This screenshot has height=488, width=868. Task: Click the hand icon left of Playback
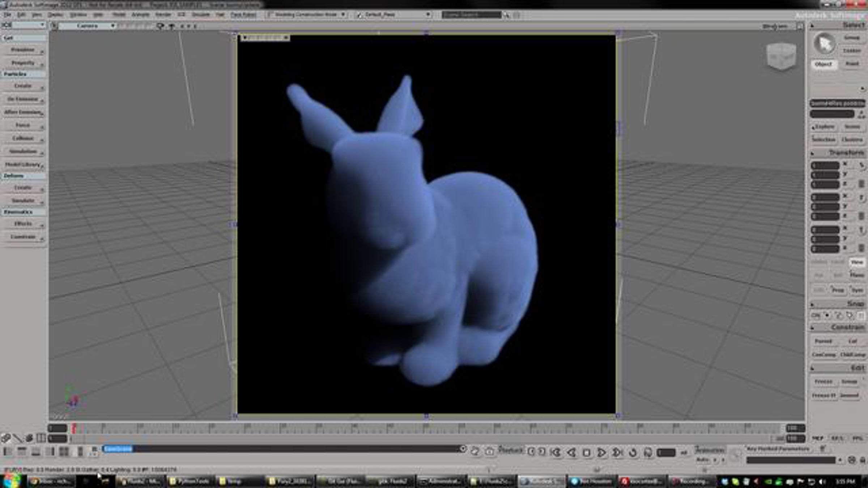click(x=475, y=451)
